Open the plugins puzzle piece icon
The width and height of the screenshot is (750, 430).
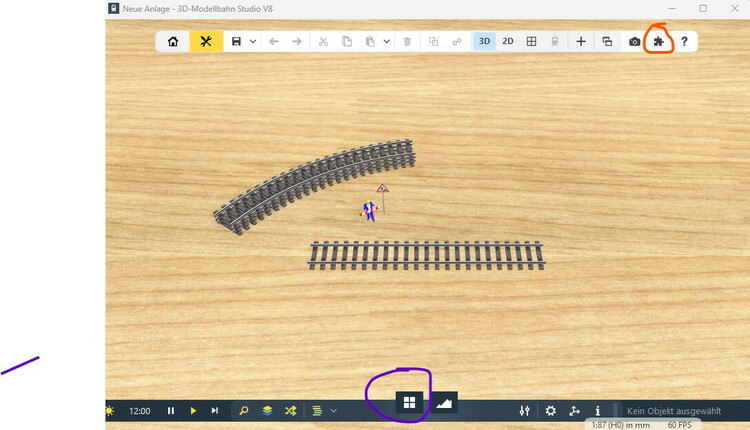(659, 42)
